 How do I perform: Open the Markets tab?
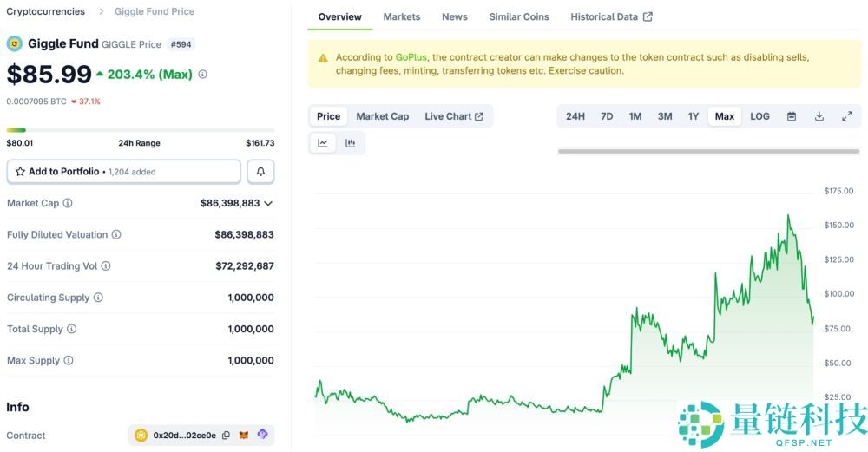tap(402, 16)
